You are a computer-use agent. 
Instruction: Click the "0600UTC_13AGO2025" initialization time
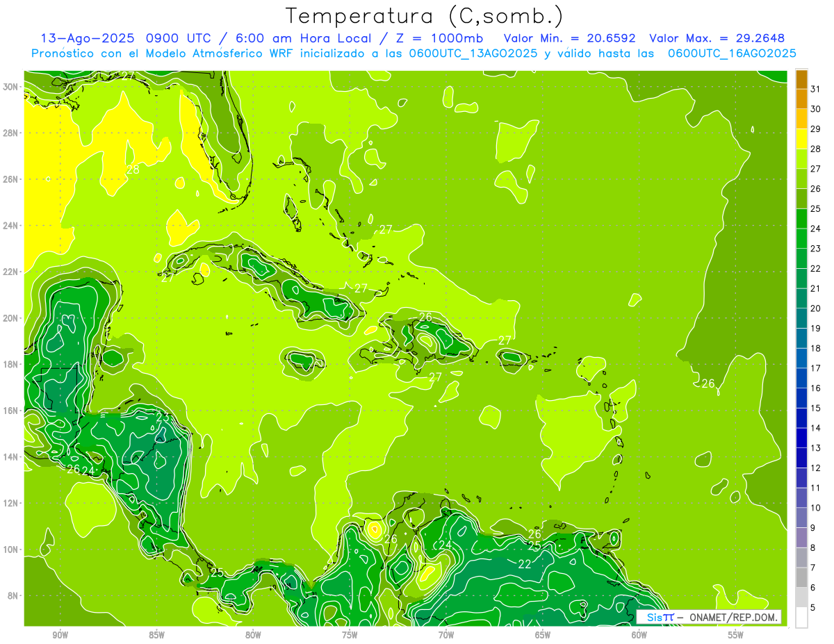(473, 53)
